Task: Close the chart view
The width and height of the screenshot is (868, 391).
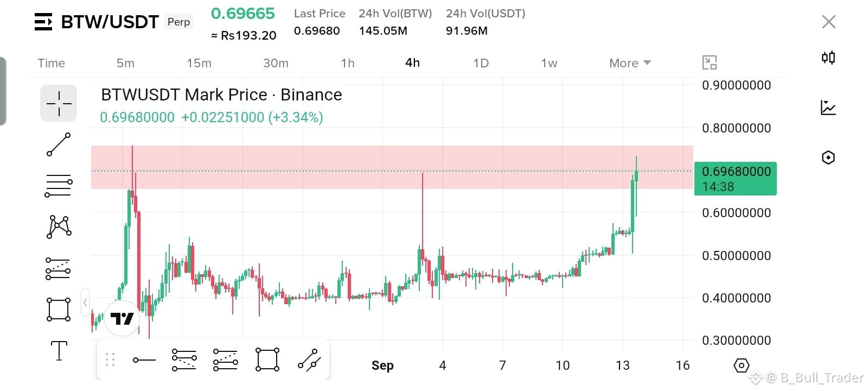Action: point(829,22)
